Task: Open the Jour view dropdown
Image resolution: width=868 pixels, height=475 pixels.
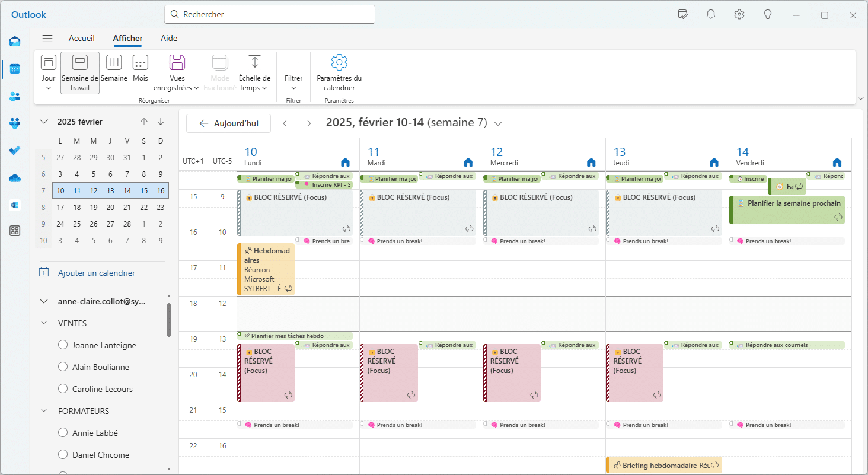Action: point(49,88)
